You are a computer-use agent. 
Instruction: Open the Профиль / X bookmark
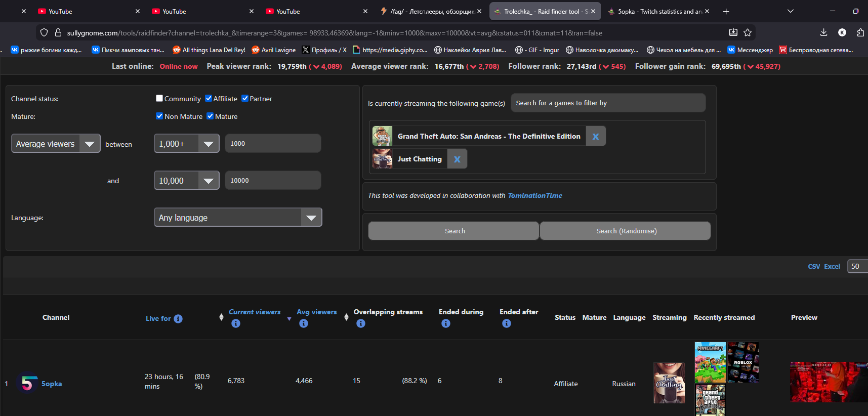(x=324, y=50)
